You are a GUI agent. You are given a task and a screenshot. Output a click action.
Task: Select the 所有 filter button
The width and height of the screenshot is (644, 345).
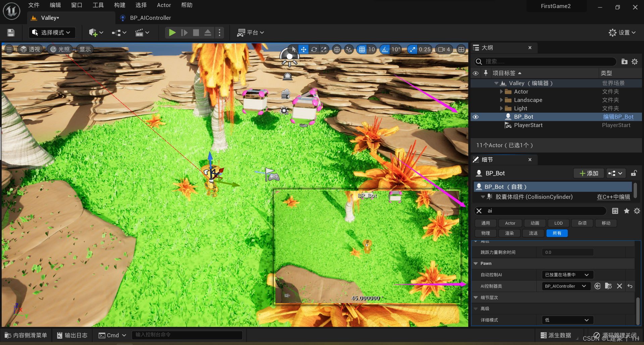(557, 233)
